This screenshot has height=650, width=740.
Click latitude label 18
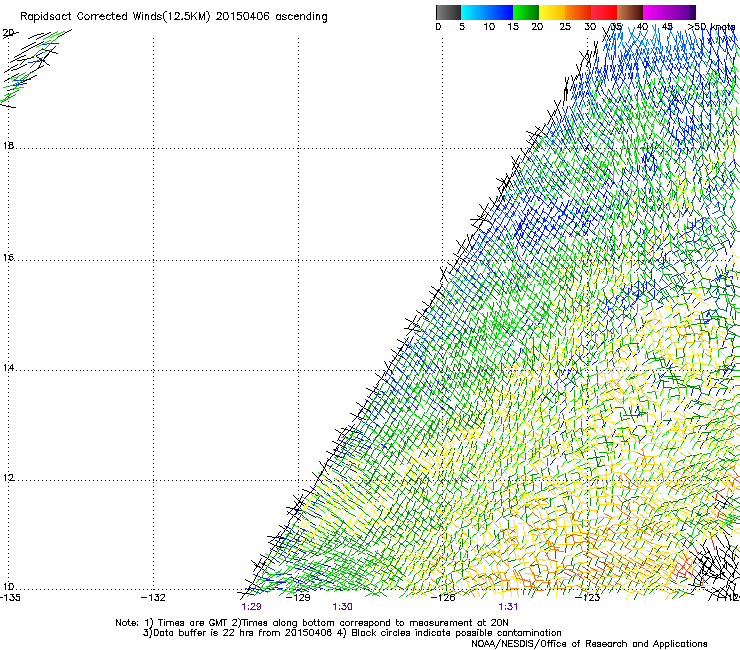tap(8, 146)
